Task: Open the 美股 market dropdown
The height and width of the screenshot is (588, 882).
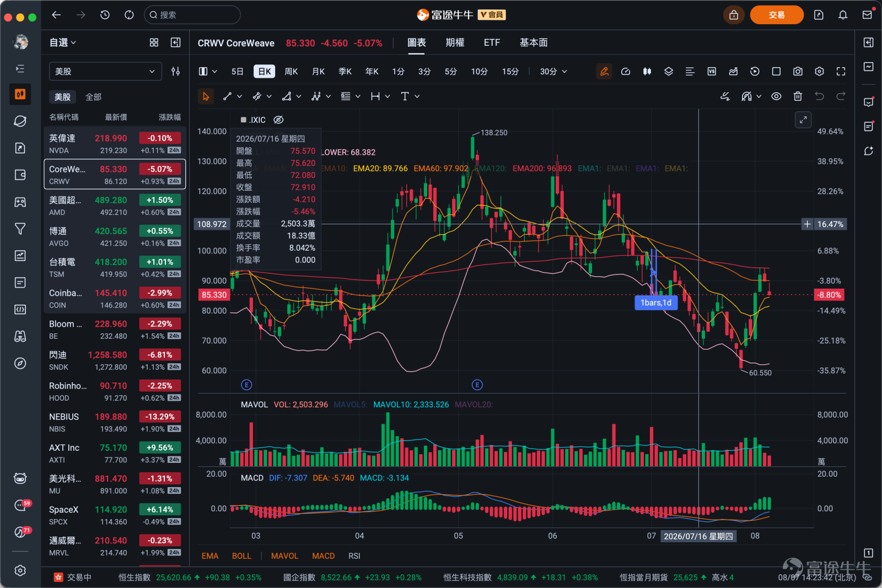Action: point(105,72)
